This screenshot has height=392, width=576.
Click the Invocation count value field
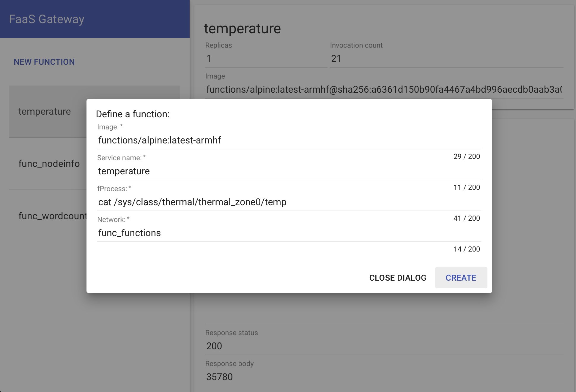[446, 59]
